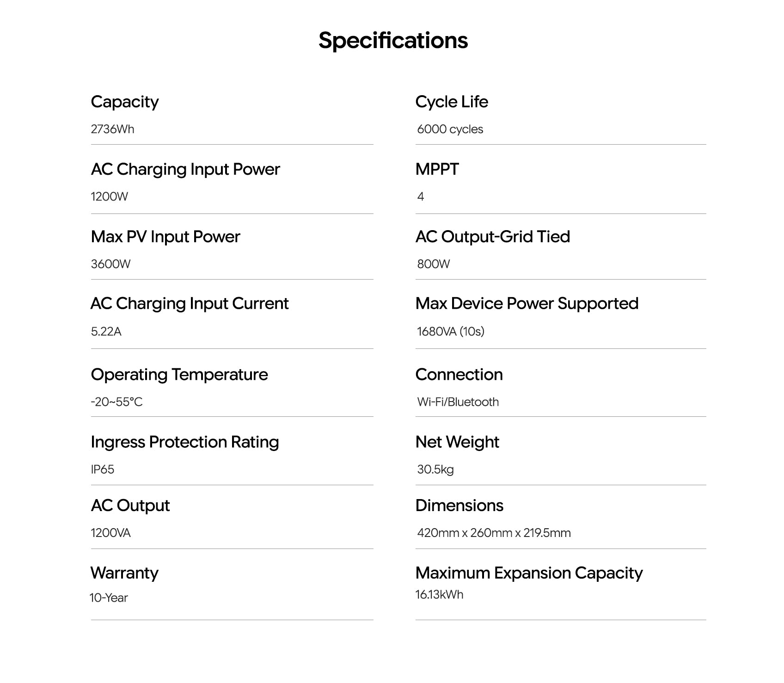Click the 2736Wh capacity value
This screenshot has width=784, height=683.
pyautogui.click(x=112, y=129)
